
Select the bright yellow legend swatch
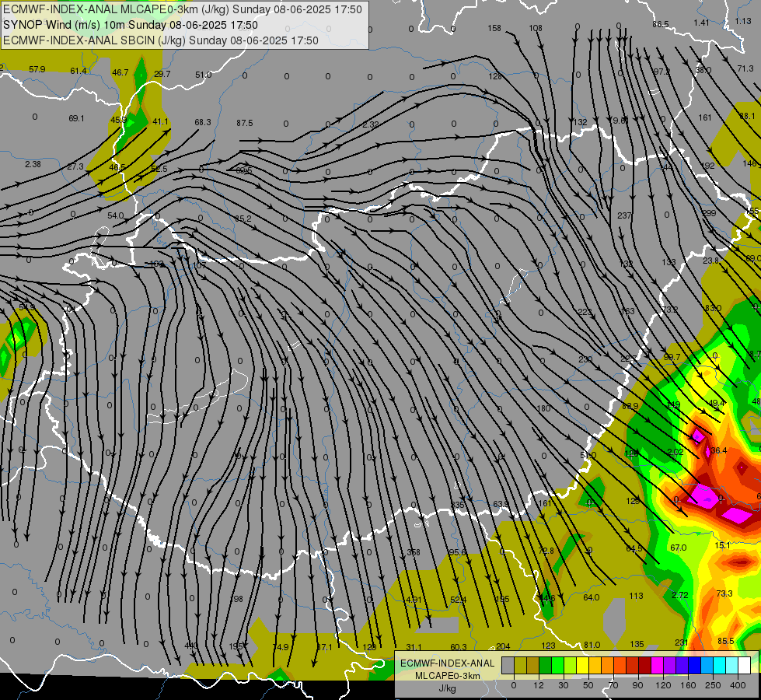click(582, 665)
